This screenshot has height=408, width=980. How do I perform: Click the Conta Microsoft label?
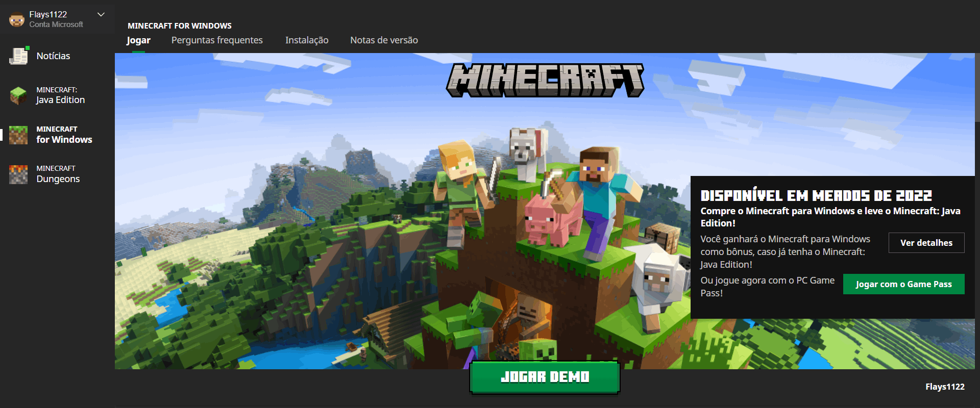tap(56, 24)
